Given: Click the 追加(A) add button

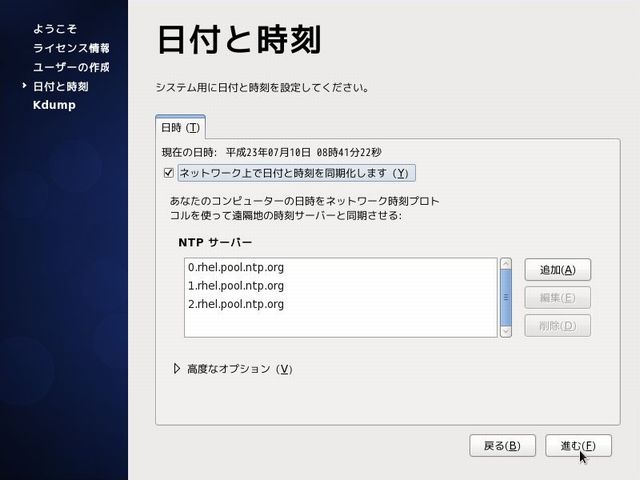Looking at the screenshot, I should (558, 270).
